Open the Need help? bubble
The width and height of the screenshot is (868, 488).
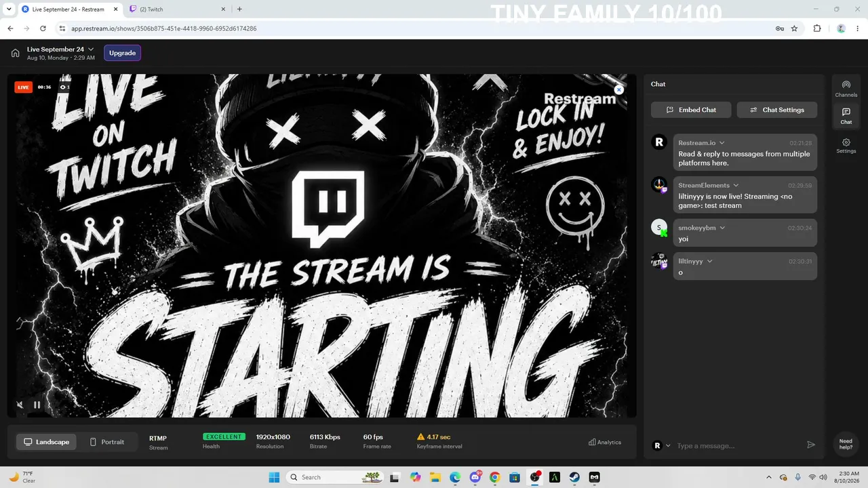pos(846,444)
